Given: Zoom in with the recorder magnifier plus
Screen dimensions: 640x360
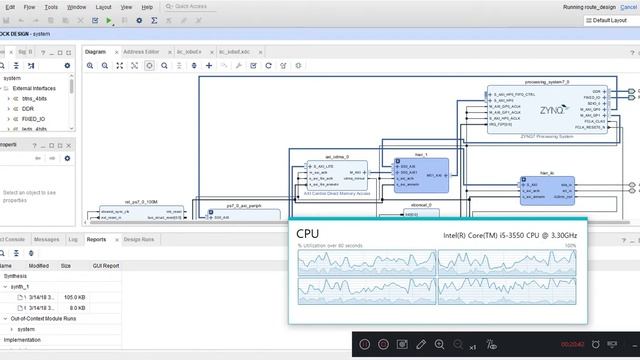Looking at the screenshot, I should [x=440, y=344].
